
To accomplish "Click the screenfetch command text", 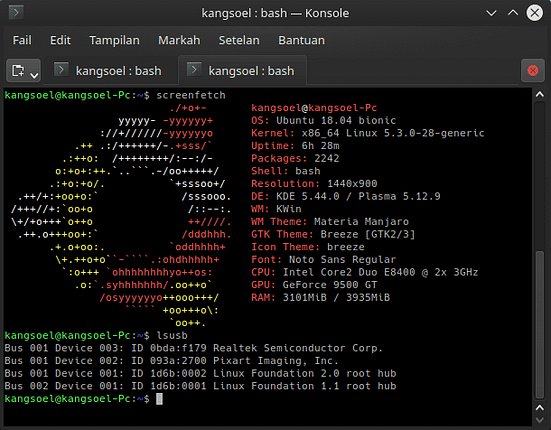I will click(x=191, y=95).
